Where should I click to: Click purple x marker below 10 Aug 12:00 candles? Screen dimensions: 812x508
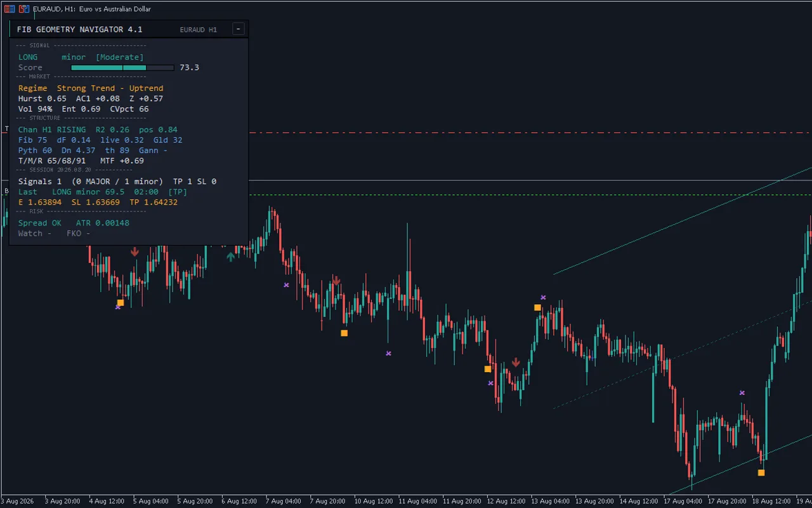coord(388,353)
